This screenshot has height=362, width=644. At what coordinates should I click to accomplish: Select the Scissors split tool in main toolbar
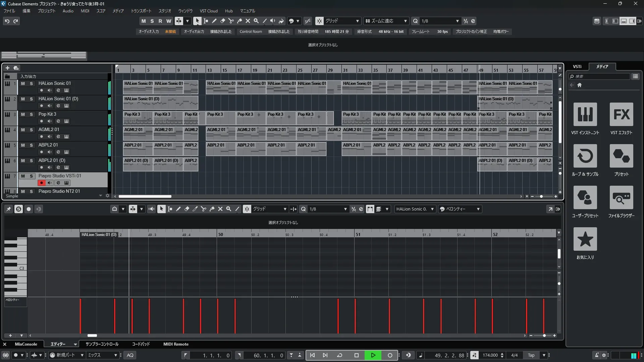click(x=231, y=21)
